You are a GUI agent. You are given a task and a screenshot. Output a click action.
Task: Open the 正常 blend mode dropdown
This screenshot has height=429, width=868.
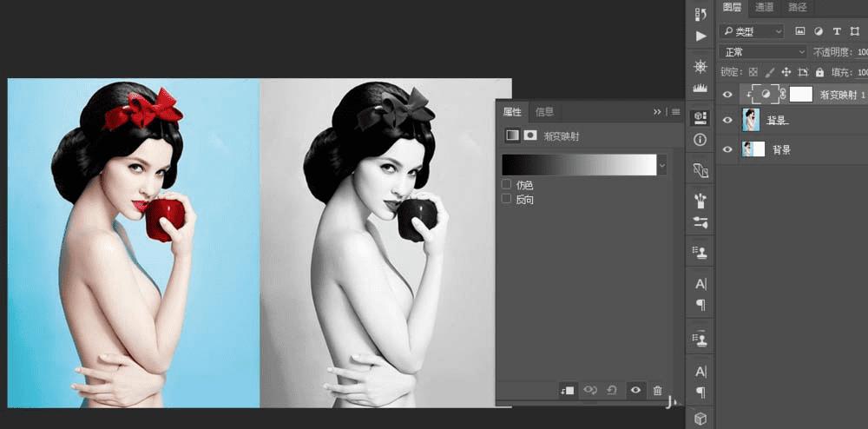click(763, 52)
